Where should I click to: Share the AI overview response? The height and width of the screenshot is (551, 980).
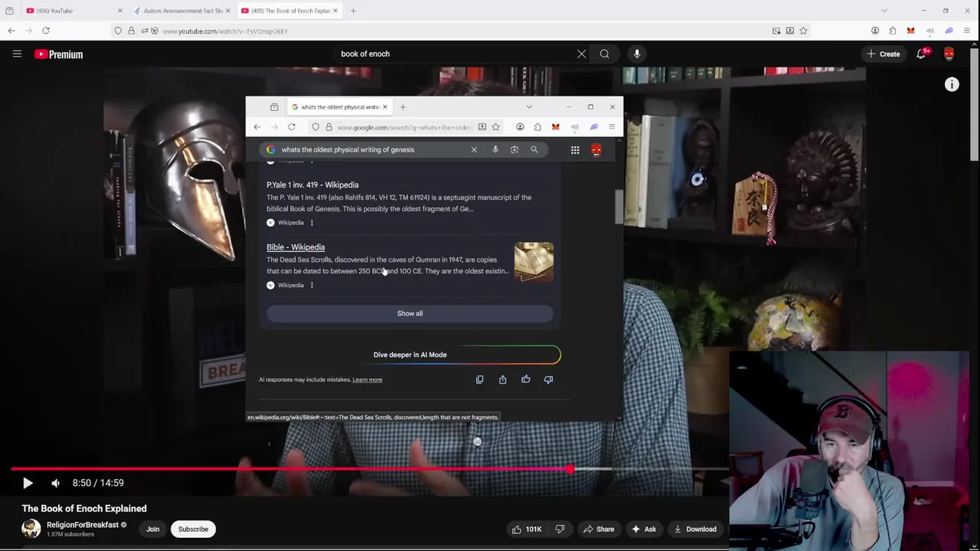click(x=502, y=380)
